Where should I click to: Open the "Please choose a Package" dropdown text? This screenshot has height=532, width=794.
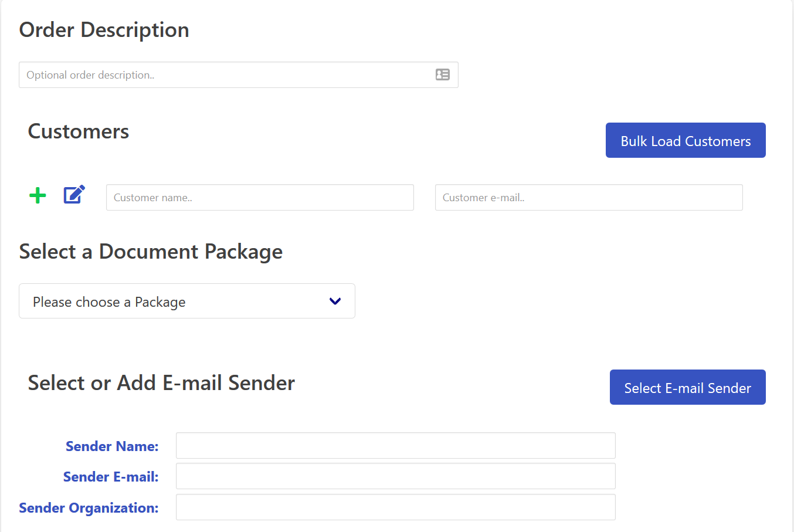109,302
